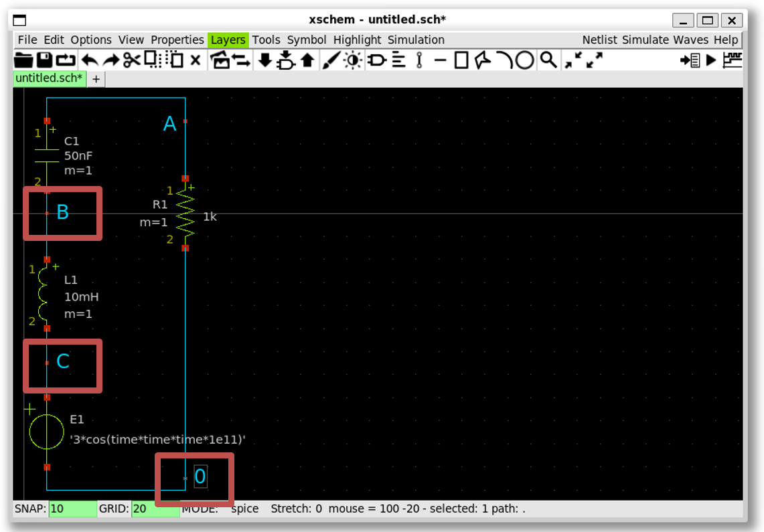Expand the Properties menu
This screenshot has width=764, height=532.
coord(177,40)
